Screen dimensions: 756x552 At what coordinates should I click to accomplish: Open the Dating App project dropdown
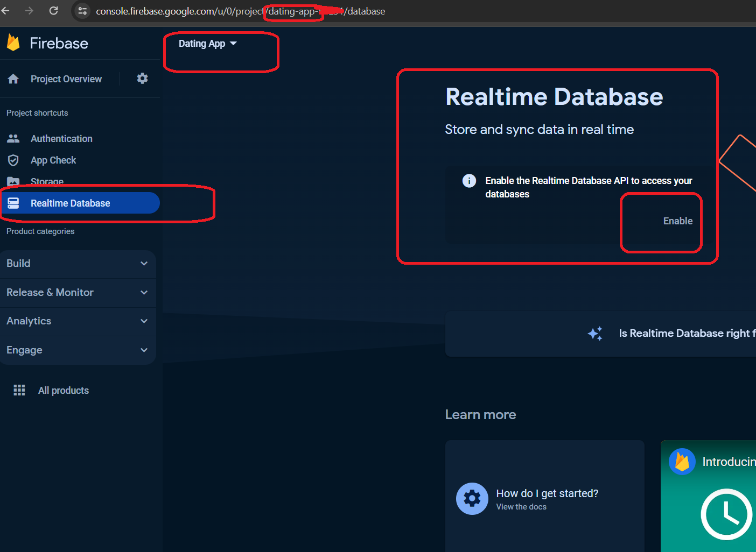tap(207, 44)
